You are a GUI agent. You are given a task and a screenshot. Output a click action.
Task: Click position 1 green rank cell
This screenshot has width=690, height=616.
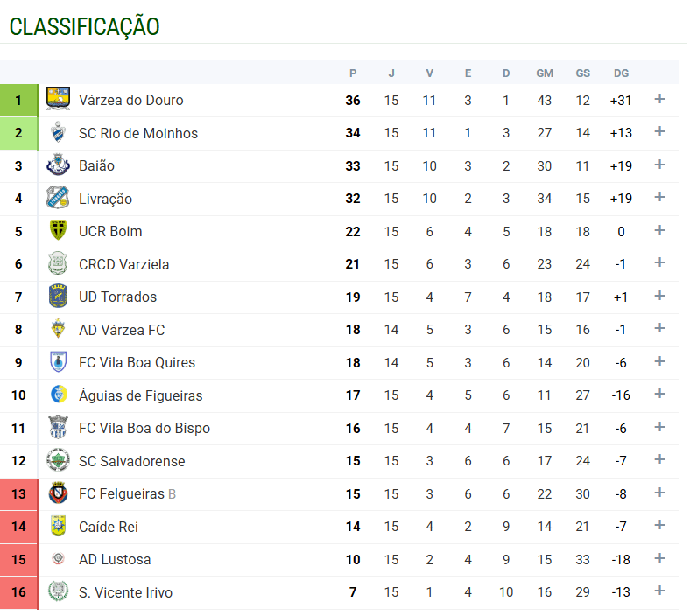[x=18, y=100]
